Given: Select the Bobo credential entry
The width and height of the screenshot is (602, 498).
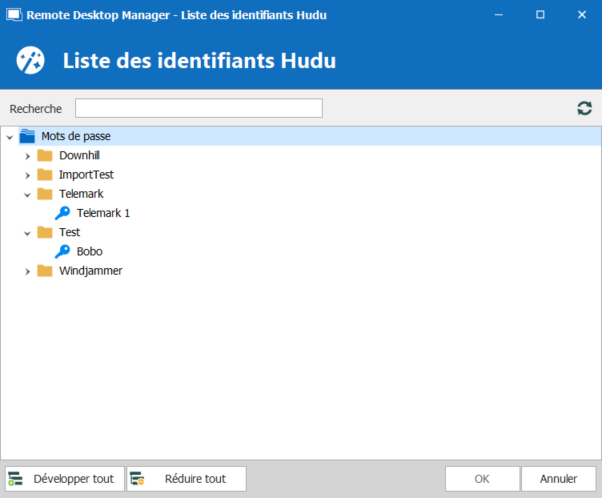Looking at the screenshot, I should coord(89,251).
